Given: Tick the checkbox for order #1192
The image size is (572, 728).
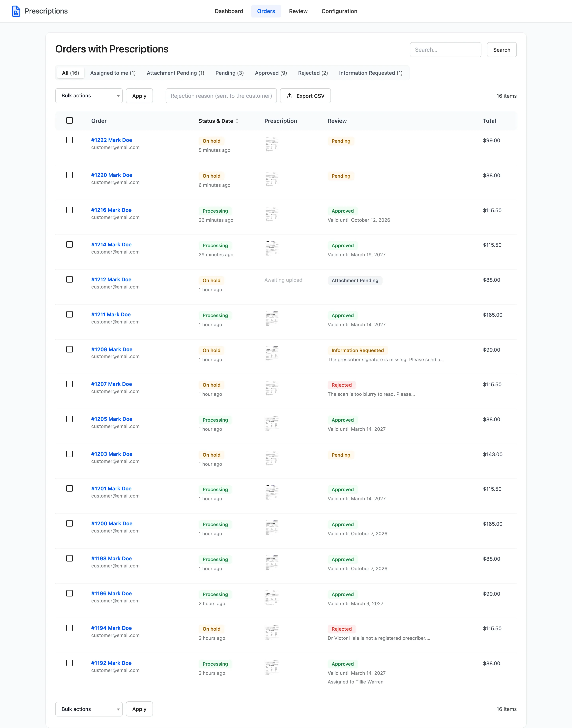Looking at the screenshot, I should (69, 663).
